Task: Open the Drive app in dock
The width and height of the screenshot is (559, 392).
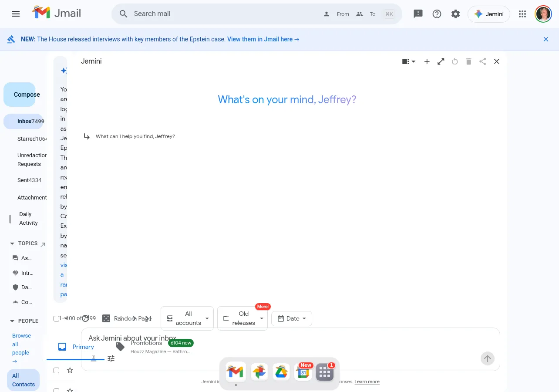Action: (x=281, y=372)
